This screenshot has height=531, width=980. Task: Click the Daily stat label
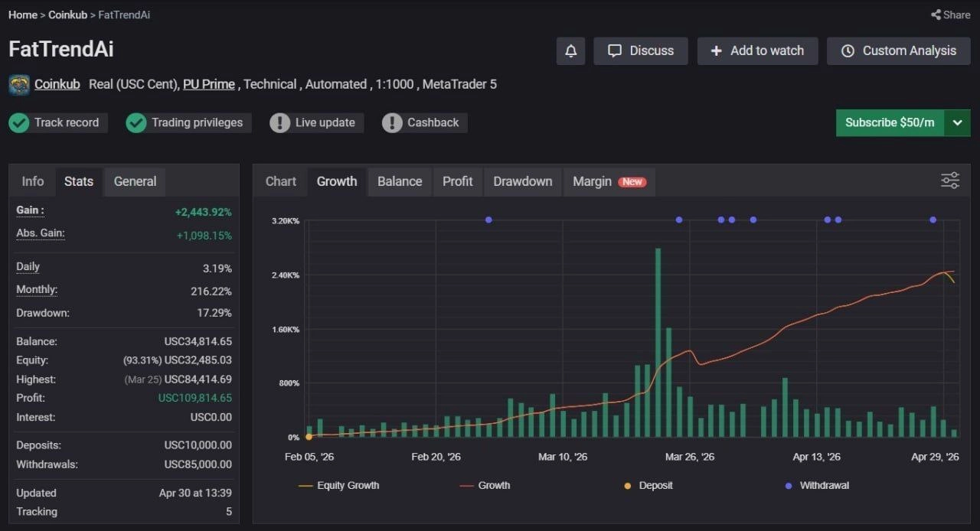click(x=28, y=267)
